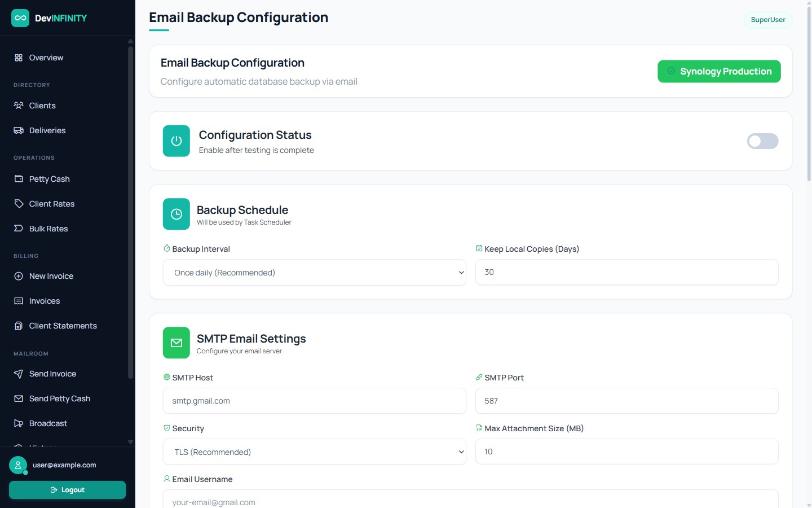Click the user avatar icon above Logout
Screen dimensions: 812x508
tap(18, 465)
